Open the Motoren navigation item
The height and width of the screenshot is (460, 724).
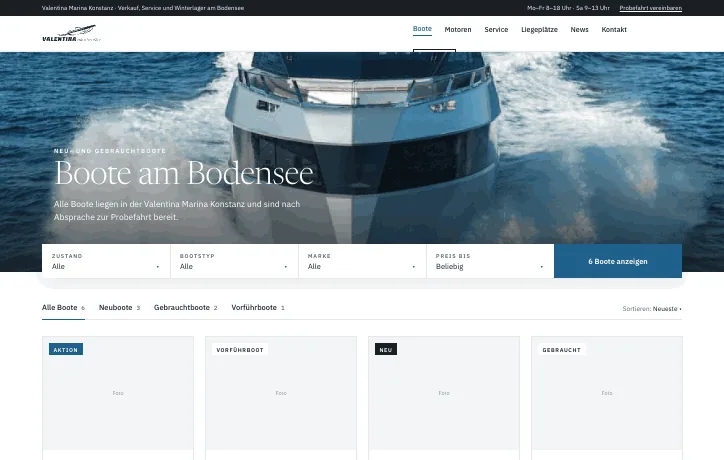click(x=458, y=30)
